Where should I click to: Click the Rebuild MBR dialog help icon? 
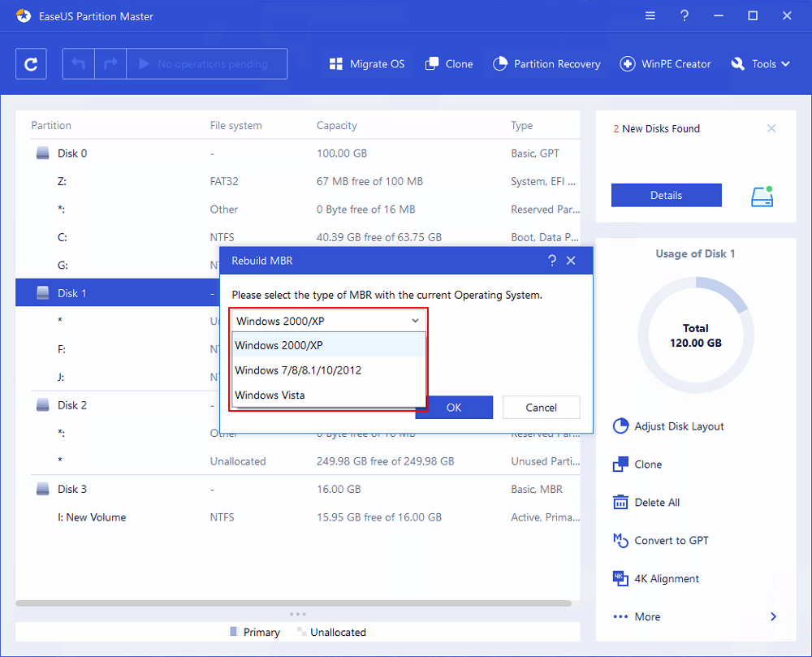552,261
